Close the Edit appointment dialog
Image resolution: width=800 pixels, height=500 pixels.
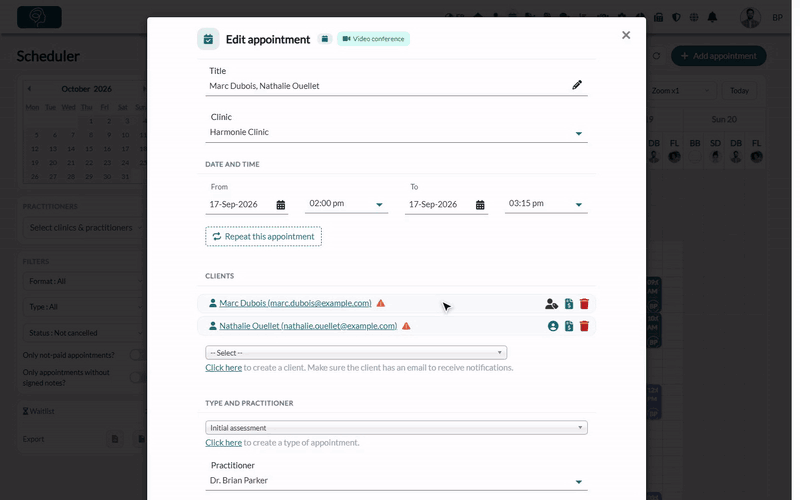tap(626, 35)
